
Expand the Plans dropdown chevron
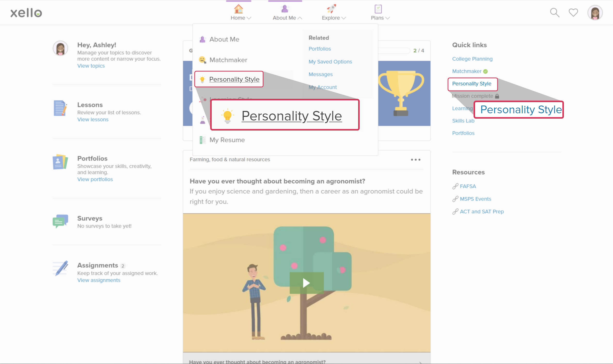(388, 18)
